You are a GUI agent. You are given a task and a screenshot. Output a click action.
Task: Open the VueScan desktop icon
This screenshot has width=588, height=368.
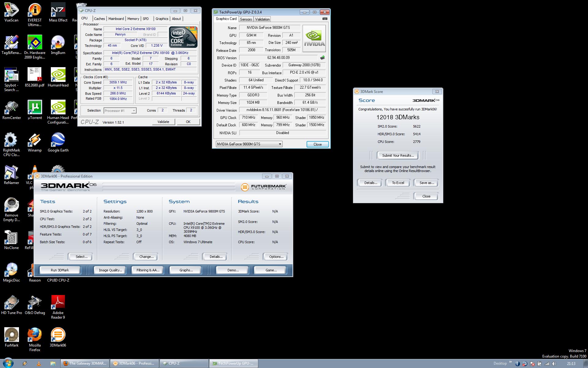(11, 12)
